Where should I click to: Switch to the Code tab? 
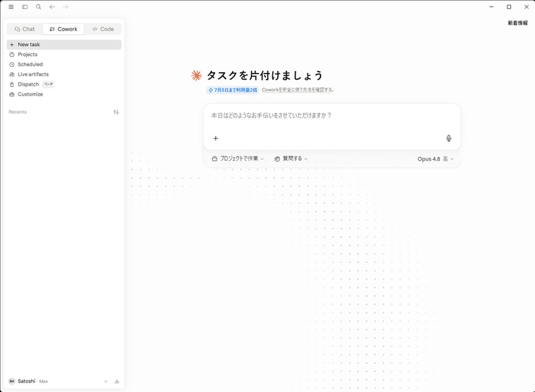pos(103,29)
